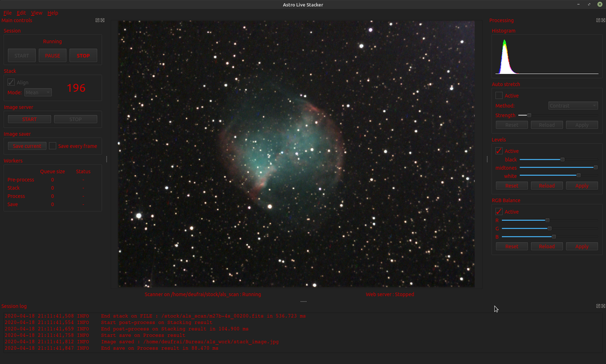
Task: Open the Edit menu
Action: pos(21,13)
